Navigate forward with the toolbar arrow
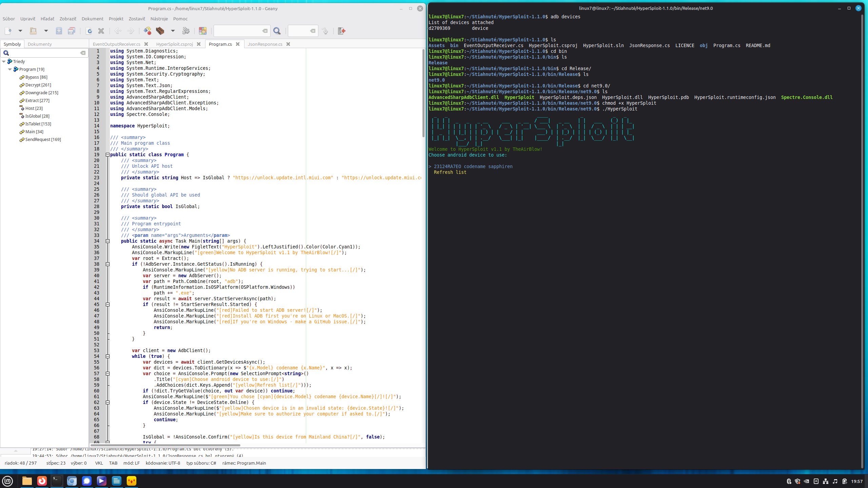Screen dimensions: 868x488 point(131,31)
